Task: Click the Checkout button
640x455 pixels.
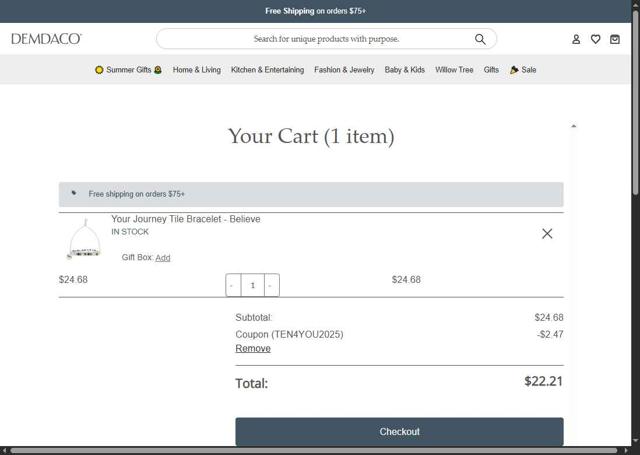Action: tap(399, 431)
